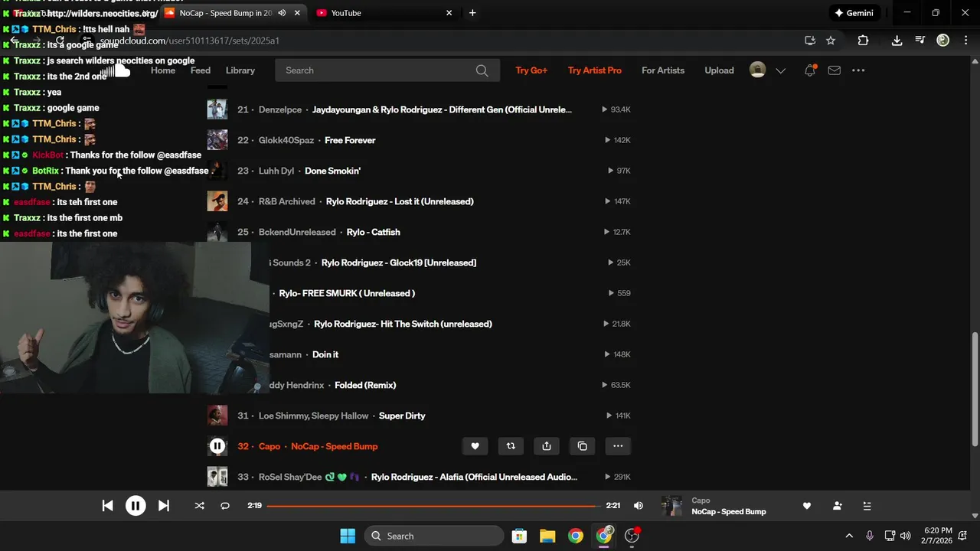Click artwork thumbnail of track 24
The height and width of the screenshot is (551, 980).
217,201
